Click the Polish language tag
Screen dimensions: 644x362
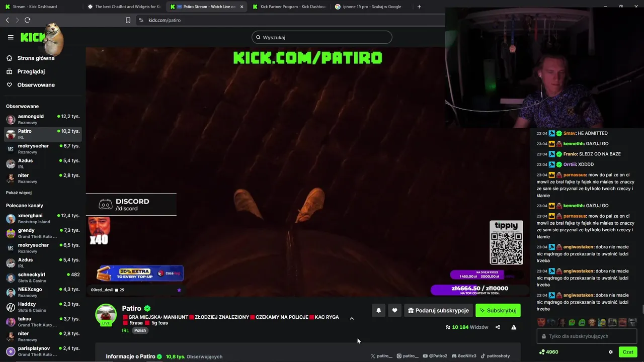coord(140,330)
